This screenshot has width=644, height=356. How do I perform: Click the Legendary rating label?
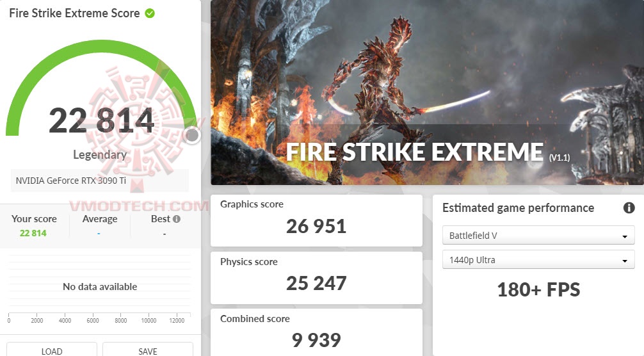100,154
